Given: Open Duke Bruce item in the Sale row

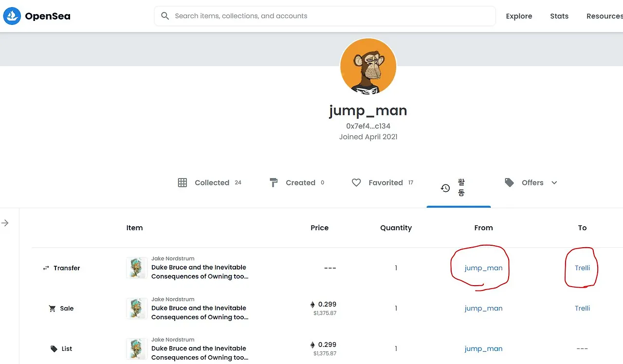Looking at the screenshot, I should click(x=200, y=312).
